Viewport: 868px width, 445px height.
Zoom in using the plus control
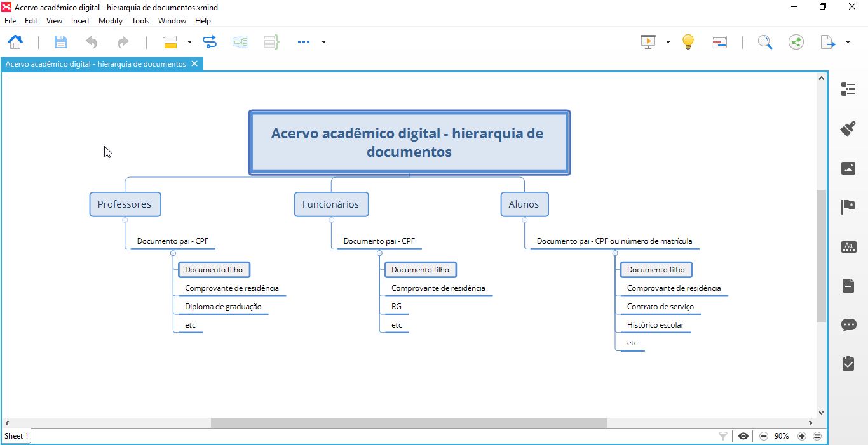[801, 436]
